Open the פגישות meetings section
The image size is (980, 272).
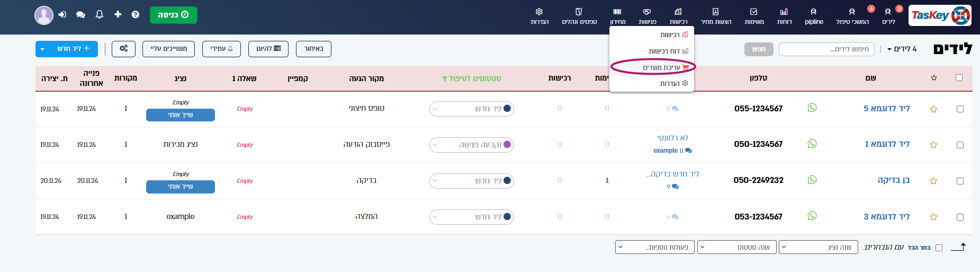tap(647, 15)
